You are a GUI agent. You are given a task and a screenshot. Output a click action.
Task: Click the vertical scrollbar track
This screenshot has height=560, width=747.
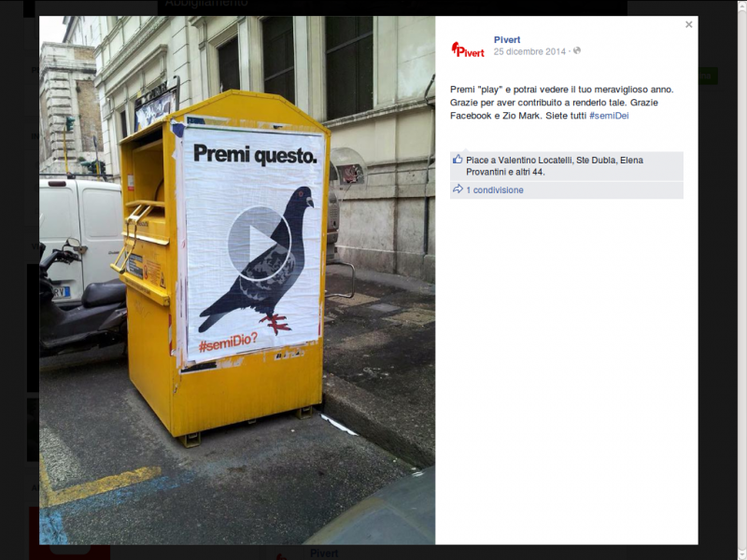pyautogui.click(x=742, y=280)
